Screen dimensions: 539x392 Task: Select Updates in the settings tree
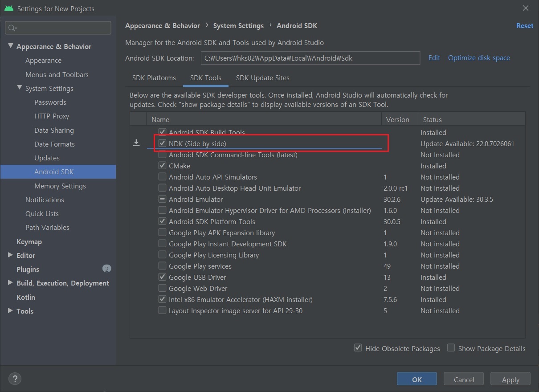pos(47,158)
